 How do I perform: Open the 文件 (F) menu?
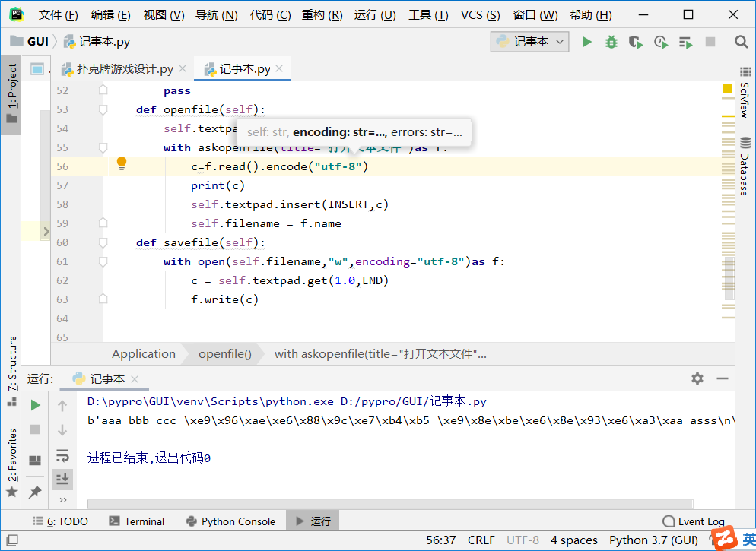pos(58,15)
